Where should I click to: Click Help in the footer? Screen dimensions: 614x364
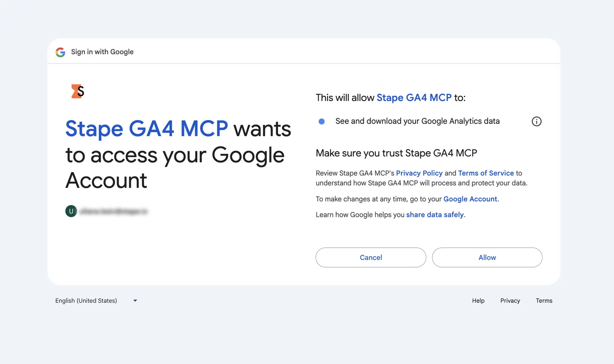click(478, 301)
